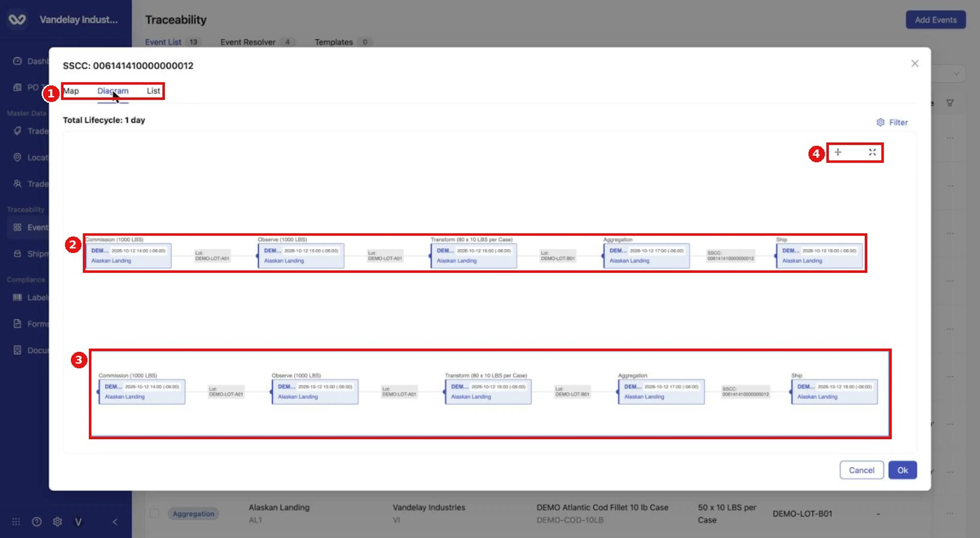Click the '50 x 10 LBS per Case' cell
This screenshot has width=980, height=538.
(x=727, y=513)
